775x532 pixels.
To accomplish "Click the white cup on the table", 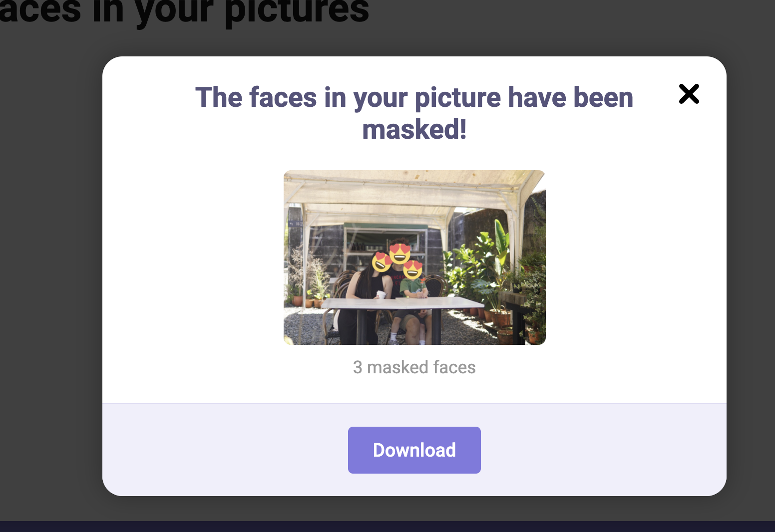I will coord(381,295).
